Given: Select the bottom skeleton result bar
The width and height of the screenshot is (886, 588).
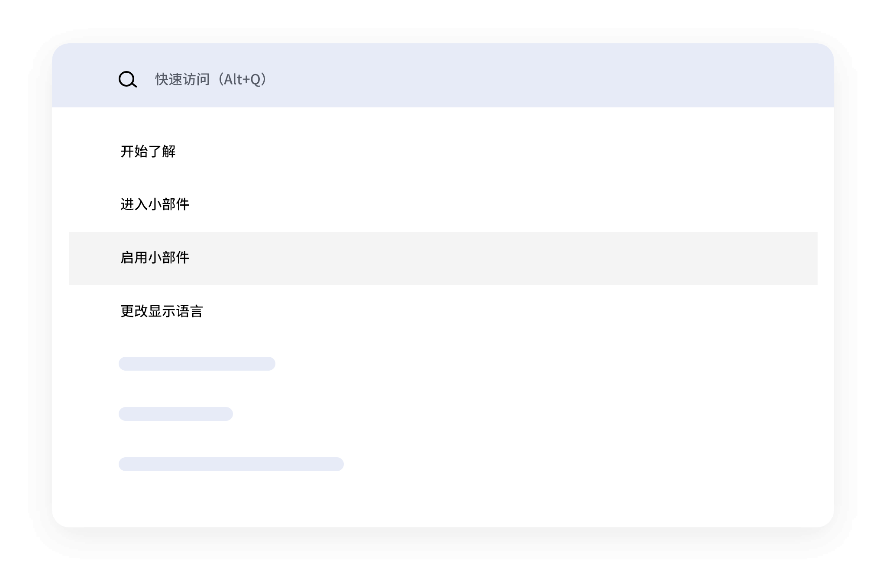Looking at the screenshot, I should coord(231,464).
